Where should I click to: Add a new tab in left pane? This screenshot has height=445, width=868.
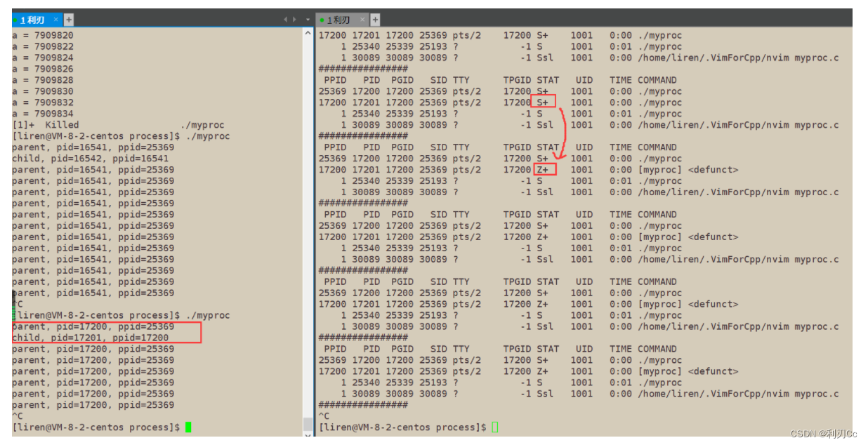pyautogui.click(x=68, y=20)
